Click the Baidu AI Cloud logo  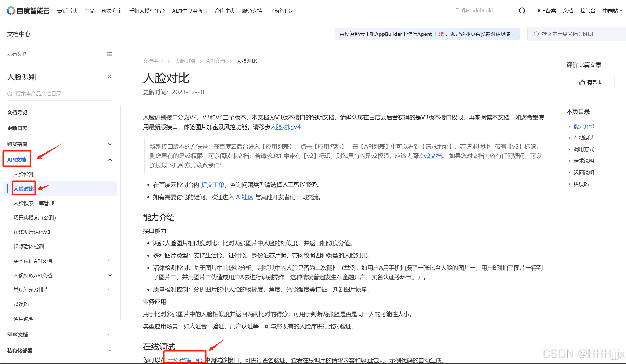(28, 11)
